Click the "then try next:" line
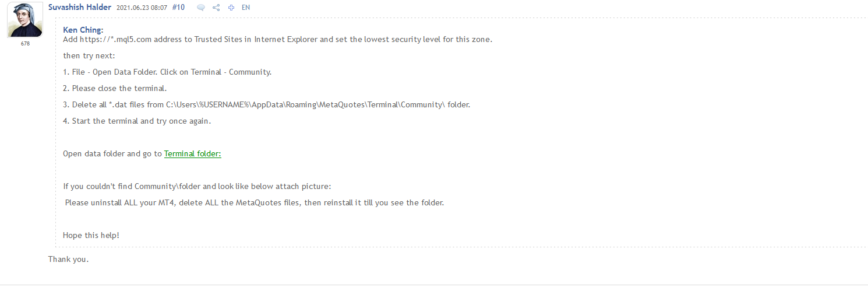The width and height of the screenshot is (868, 287). pyautogui.click(x=89, y=56)
